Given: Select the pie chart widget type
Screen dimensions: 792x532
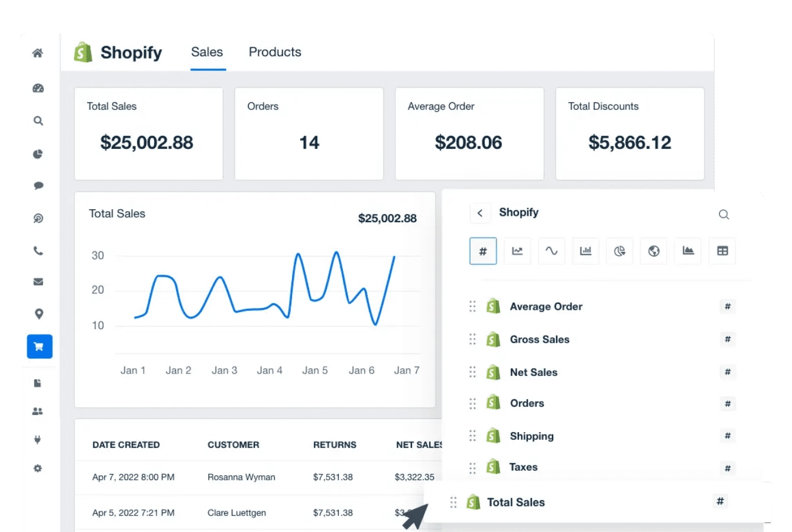Looking at the screenshot, I should click(619, 251).
